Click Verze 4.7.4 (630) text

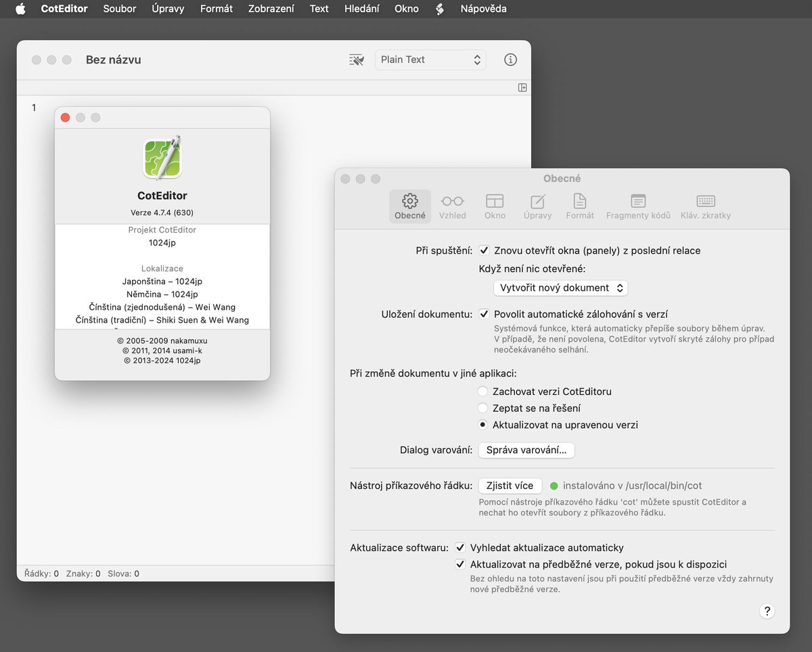coord(162,212)
